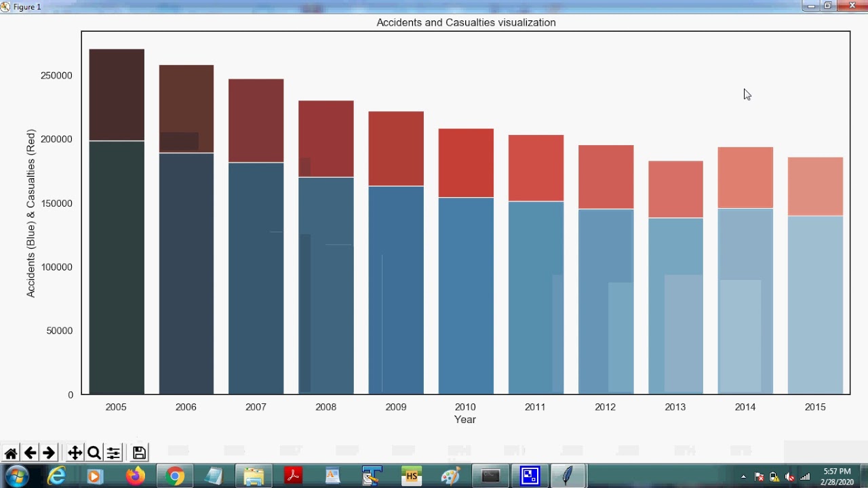Open the File Explorer folder icon

254,476
